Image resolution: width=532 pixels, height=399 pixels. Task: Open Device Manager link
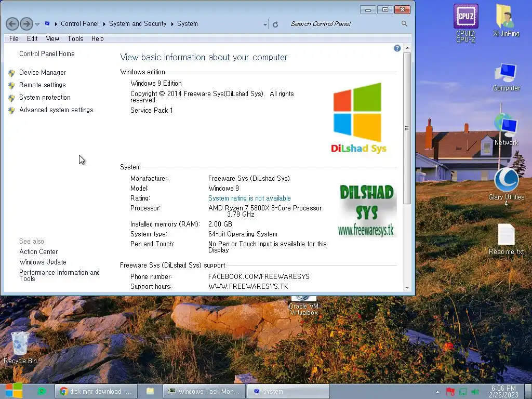point(43,72)
